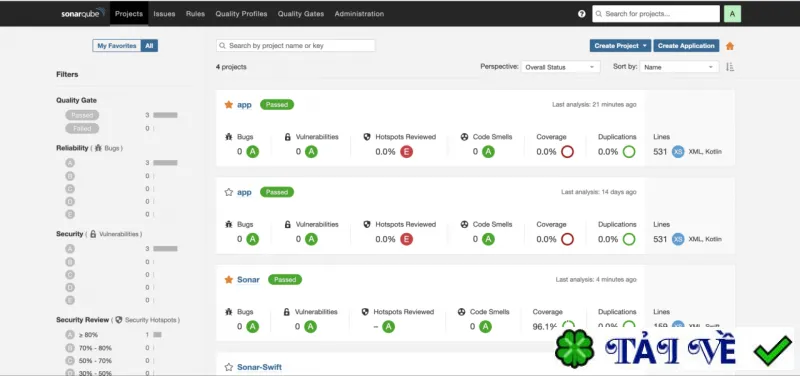Click the XS size badge of first app
The image size is (800, 376).
click(x=678, y=152)
